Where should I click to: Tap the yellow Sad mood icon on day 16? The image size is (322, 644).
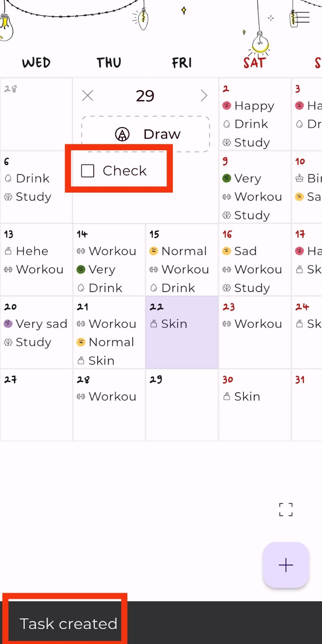[227, 251]
